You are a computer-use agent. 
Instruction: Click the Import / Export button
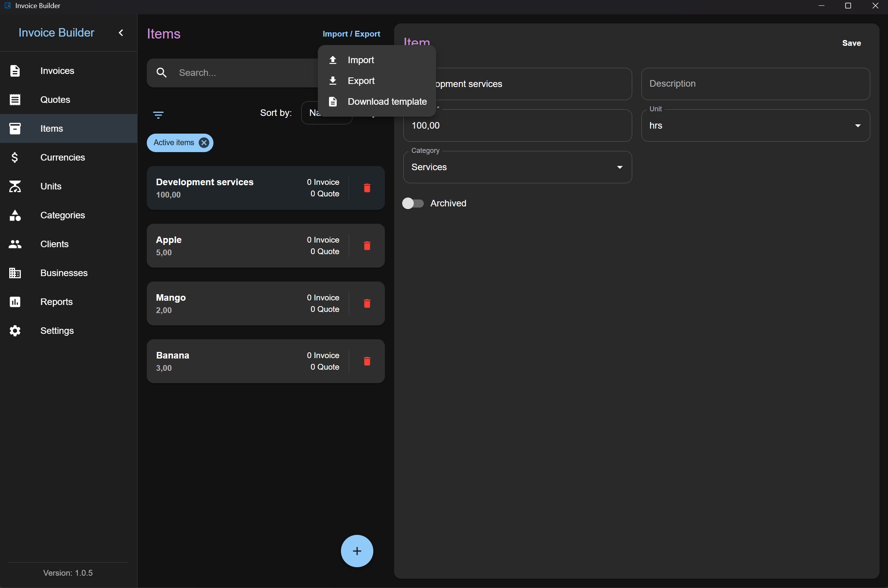click(351, 34)
